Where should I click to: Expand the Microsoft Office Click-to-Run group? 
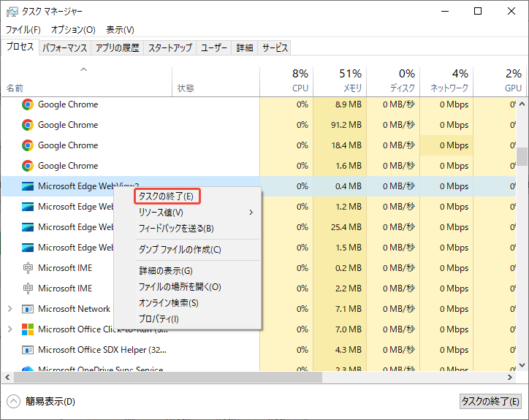pyautogui.click(x=10, y=329)
